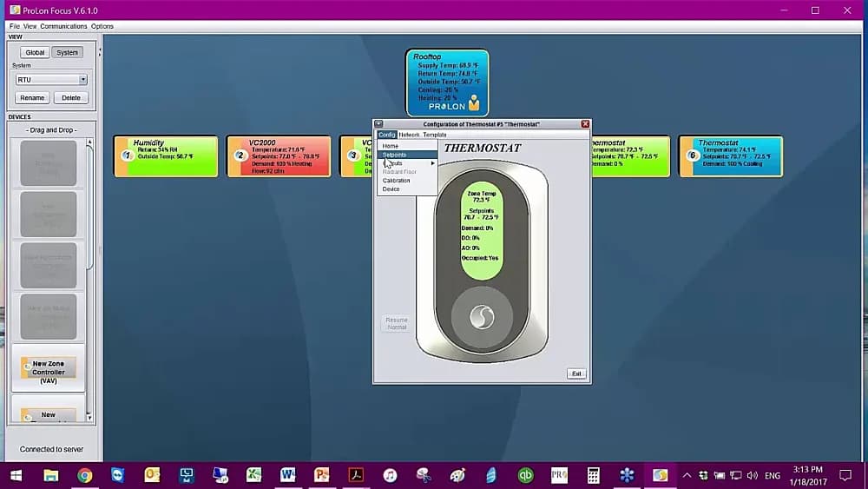868x489 pixels.
Task: Click the Delete system button
Action: coord(71,97)
